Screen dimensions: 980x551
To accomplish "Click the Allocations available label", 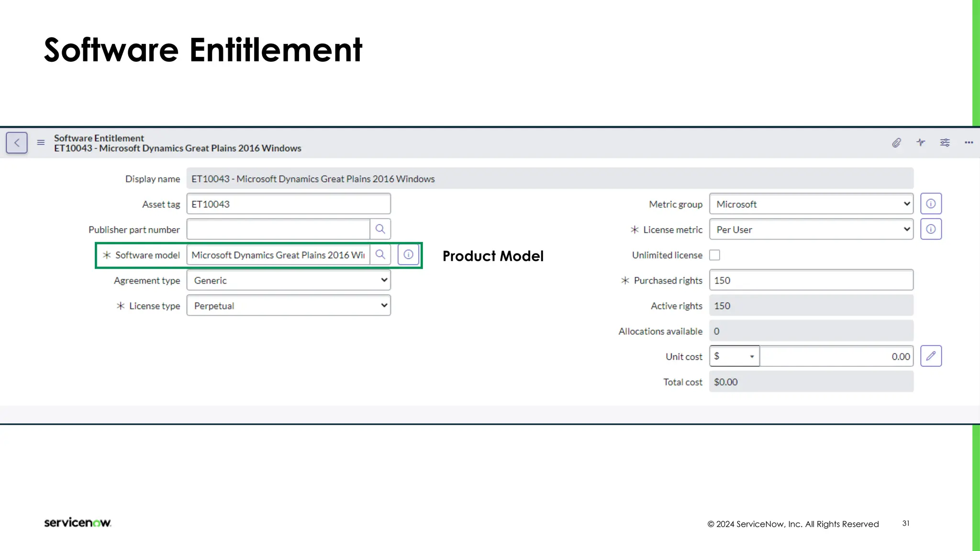I will coord(660,331).
